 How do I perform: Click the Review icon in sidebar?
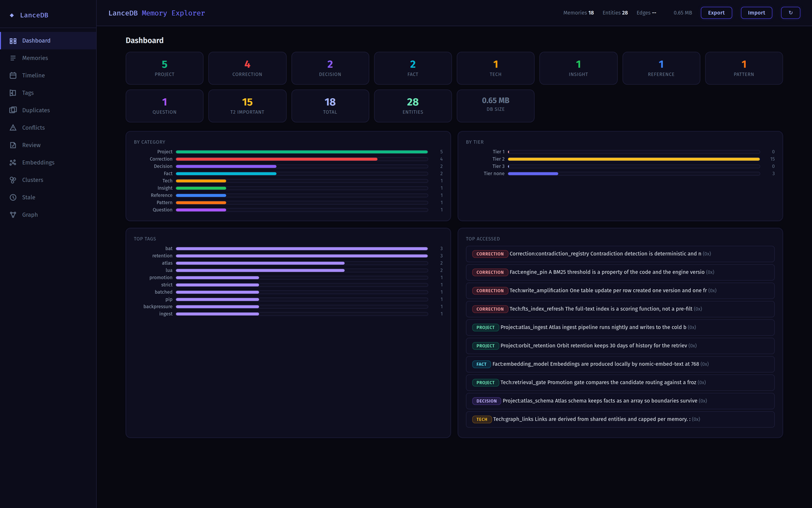(13, 145)
